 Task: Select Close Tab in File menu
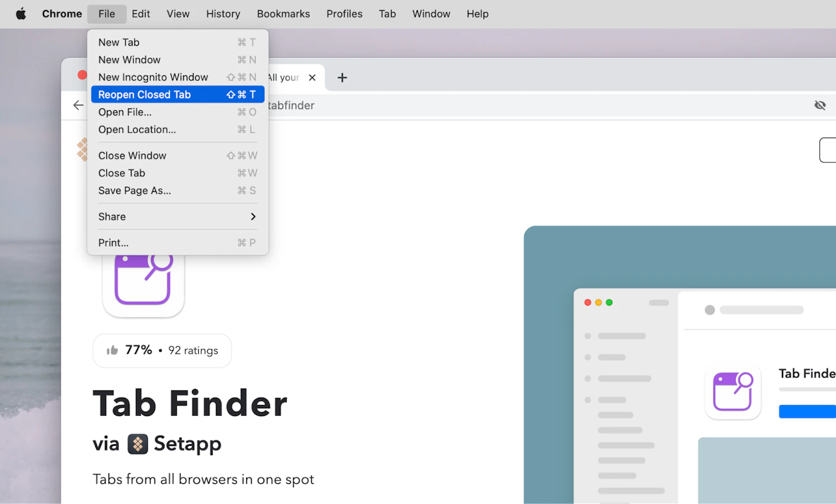tap(178, 173)
